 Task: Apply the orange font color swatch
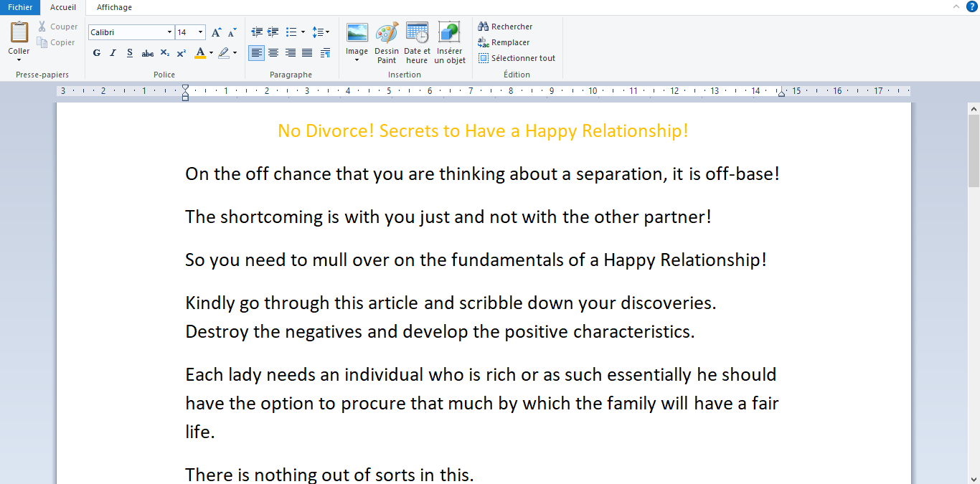[x=200, y=53]
